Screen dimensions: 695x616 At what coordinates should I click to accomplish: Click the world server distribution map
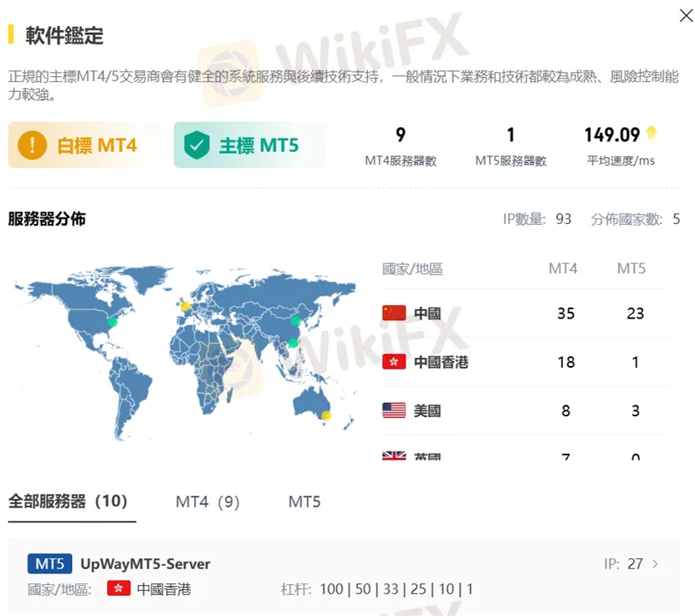click(x=186, y=354)
